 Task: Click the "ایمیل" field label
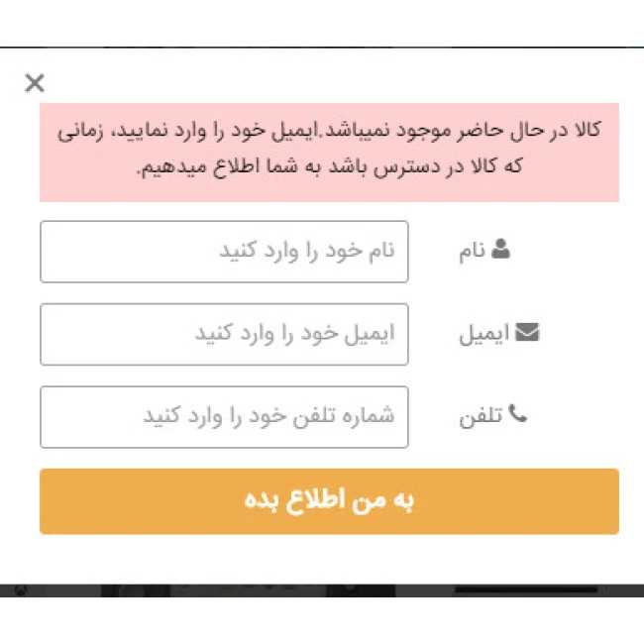[483, 335]
